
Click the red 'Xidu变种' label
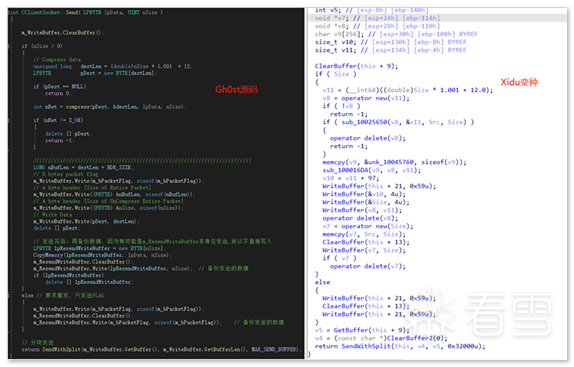click(519, 82)
